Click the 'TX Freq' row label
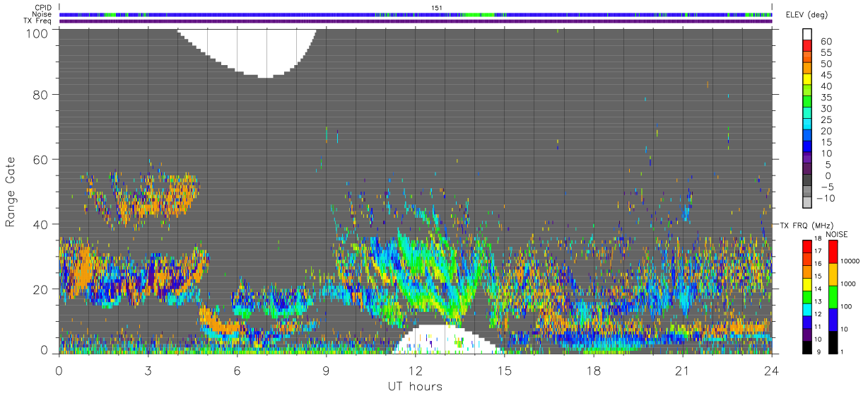The width and height of the screenshot is (868, 401). click(x=38, y=21)
